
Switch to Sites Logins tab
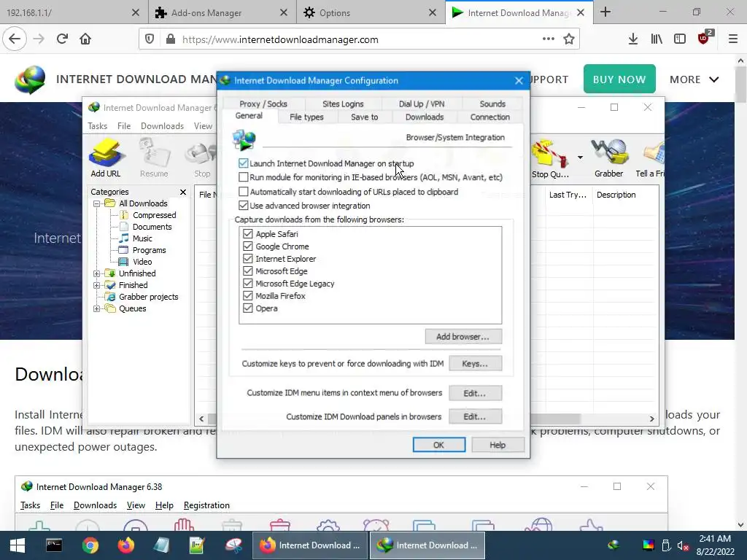coord(343,104)
